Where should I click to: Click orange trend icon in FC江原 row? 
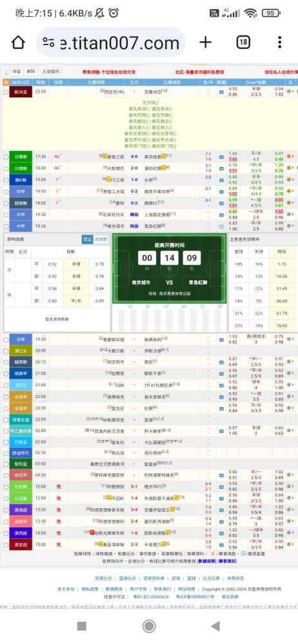pyautogui.click(x=290, y=180)
